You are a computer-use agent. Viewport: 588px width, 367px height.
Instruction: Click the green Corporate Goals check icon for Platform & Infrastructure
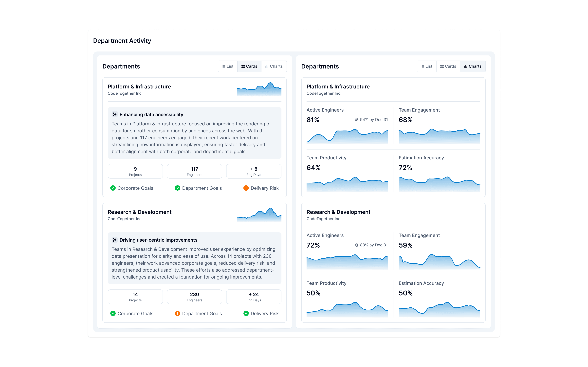click(113, 188)
